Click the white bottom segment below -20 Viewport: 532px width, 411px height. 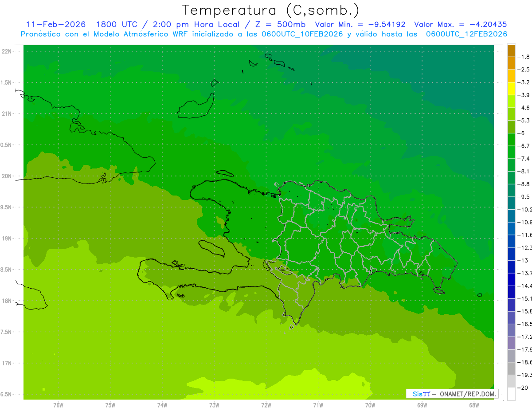click(511, 394)
